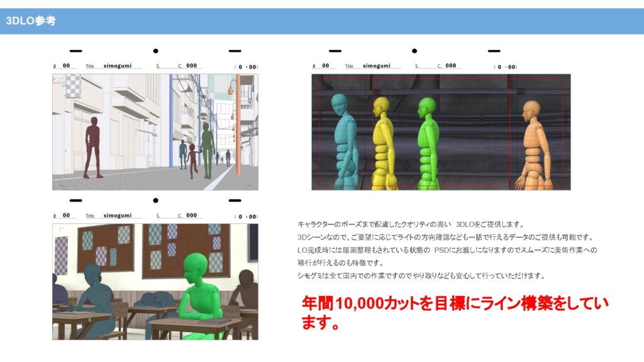Click the checkered poster at top-left of the street scene
The height and width of the screenshot is (362, 644).
click(74, 84)
